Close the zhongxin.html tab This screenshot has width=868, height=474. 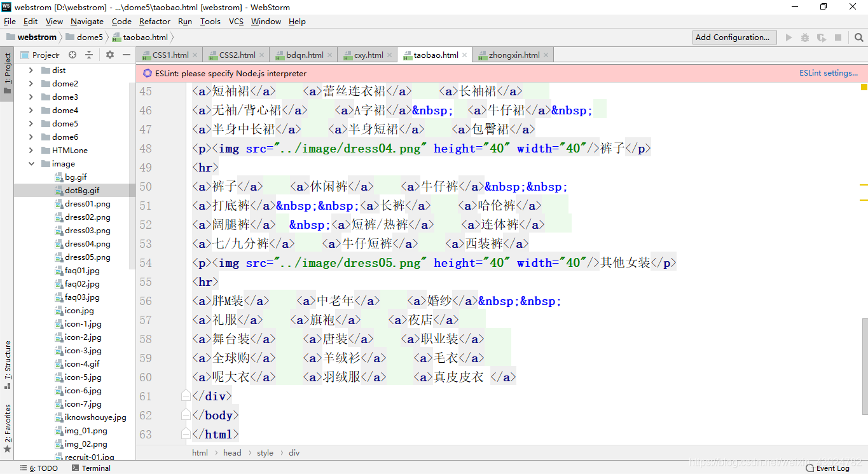click(546, 55)
